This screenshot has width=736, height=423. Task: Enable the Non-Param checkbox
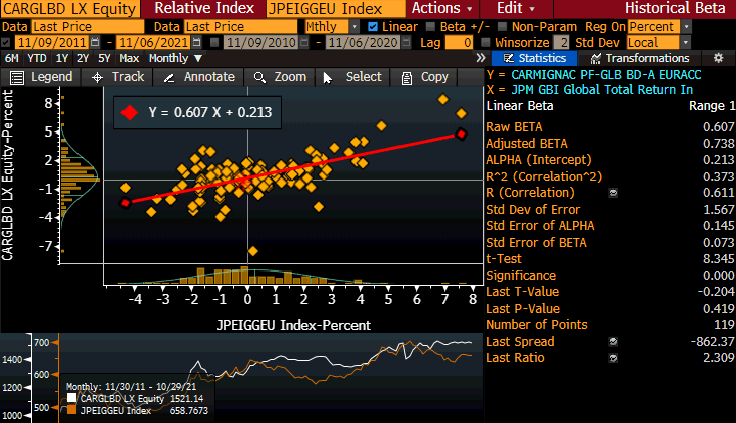pos(502,27)
